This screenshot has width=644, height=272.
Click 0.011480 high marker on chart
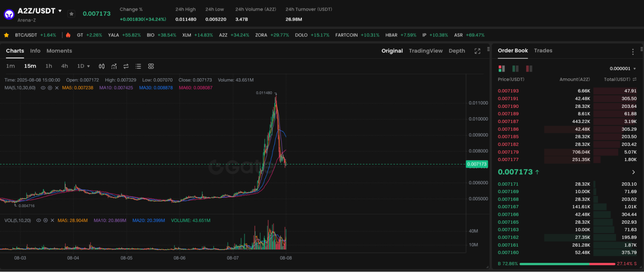(264, 93)
